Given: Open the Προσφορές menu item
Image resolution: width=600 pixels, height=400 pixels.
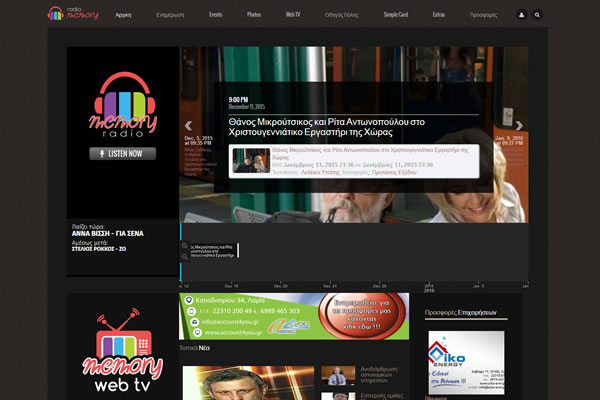Looking at the screenshot, I should pos(483,15).
